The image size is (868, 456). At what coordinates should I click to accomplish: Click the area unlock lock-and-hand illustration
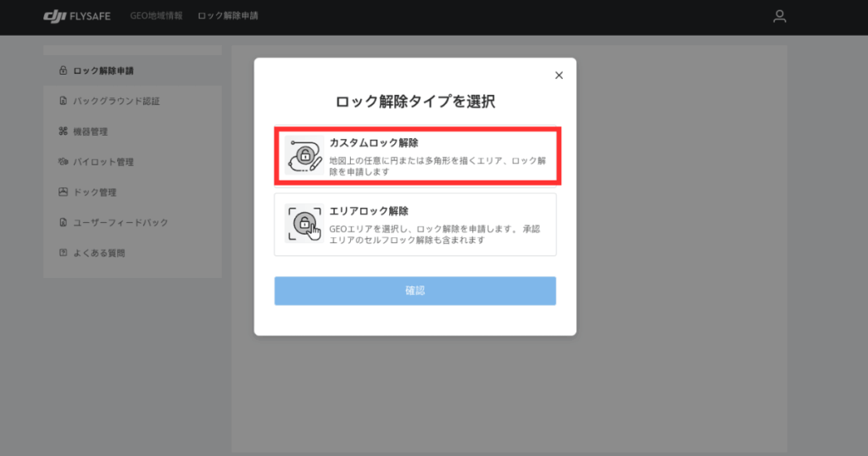point(304,225)
